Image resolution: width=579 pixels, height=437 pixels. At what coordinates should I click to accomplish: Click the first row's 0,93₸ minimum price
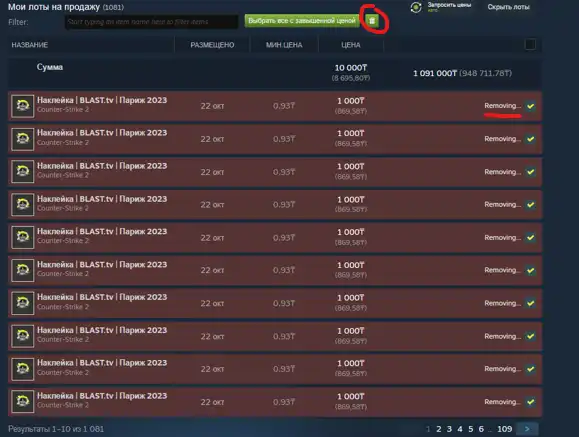pyautogui.click(x=284, y=106)
